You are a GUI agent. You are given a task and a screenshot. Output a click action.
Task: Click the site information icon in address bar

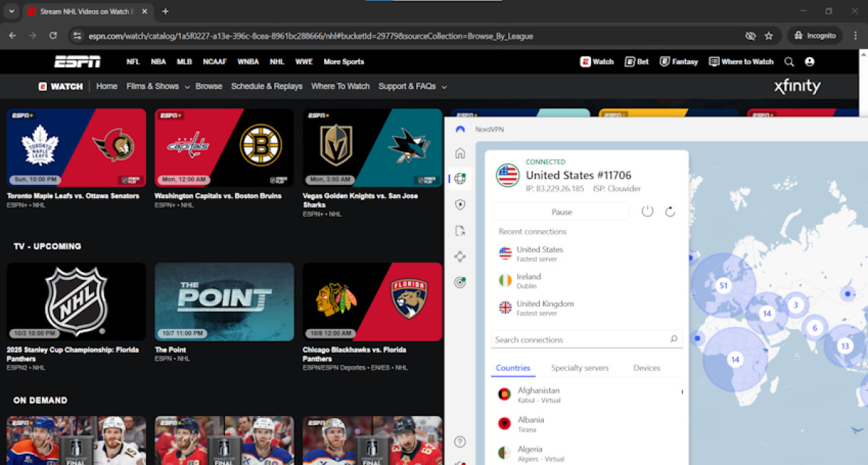78,35
